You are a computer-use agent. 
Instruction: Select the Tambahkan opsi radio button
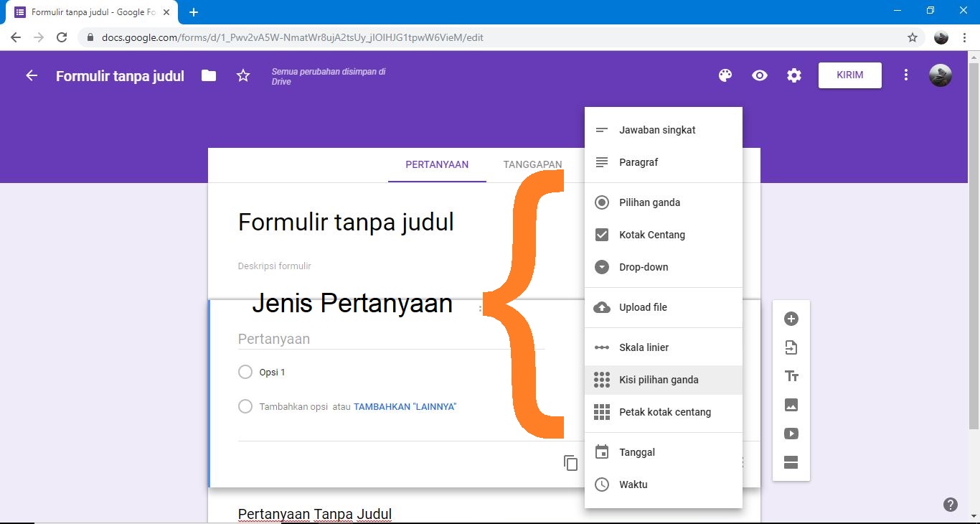tap(245, 406)
